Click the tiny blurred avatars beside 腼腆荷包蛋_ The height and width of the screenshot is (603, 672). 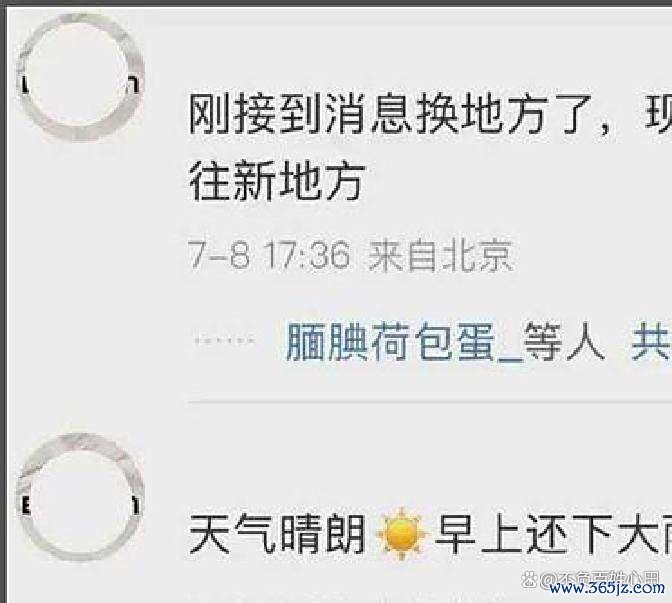225,341
